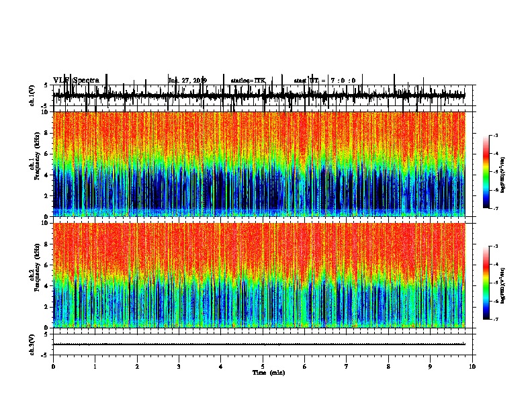The image size is (532, 411).
Task: Click the 'station=ITK' label
Action: coord(248,81)
